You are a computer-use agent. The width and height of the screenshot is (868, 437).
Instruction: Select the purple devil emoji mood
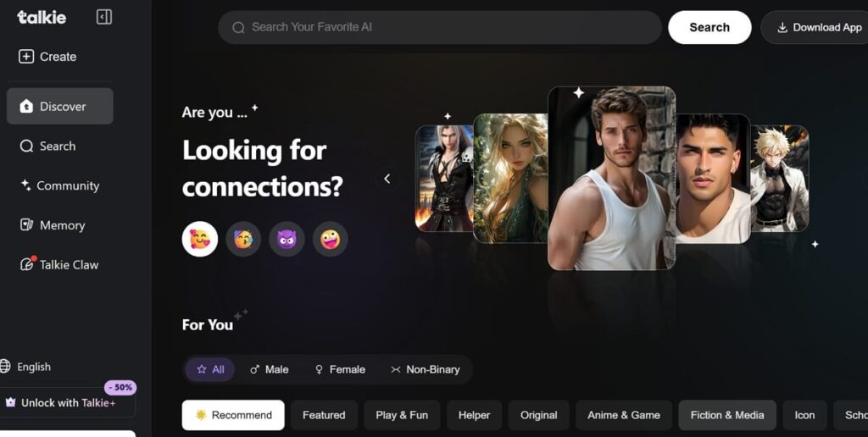pos(287,239)
